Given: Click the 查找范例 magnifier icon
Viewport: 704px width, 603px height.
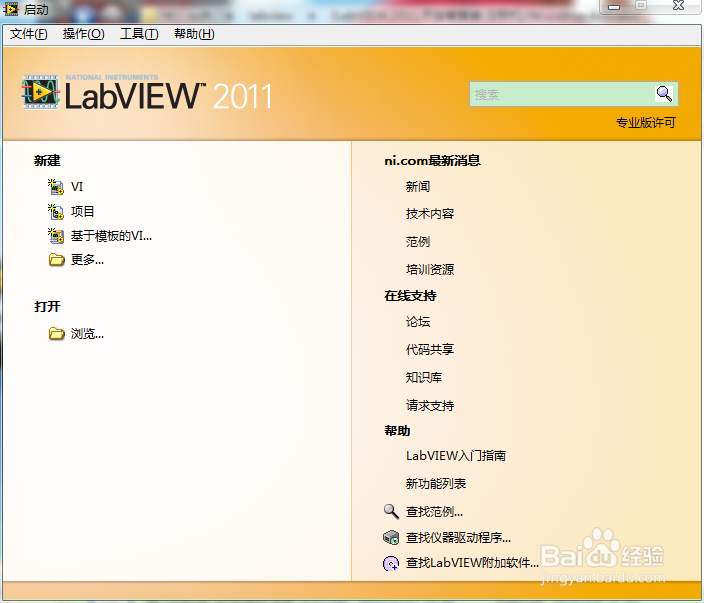Looking at the screenshot, I should 391,511.
